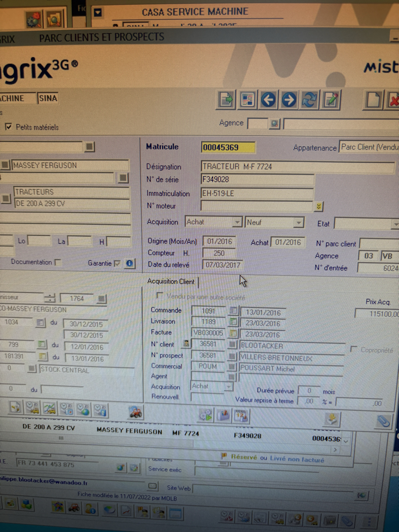
Task: Click the Prix Acq. field
Action: (x=377, y=314)
